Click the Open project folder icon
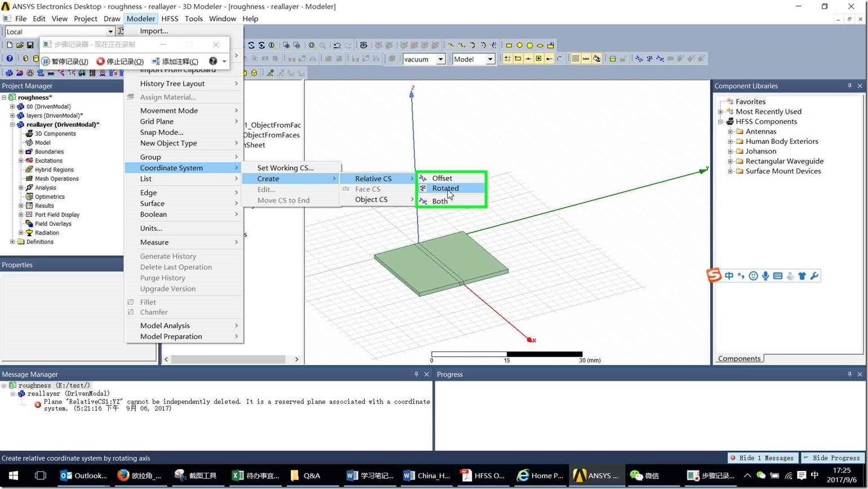The height and width of the screenshot is (489, 868). click(20, 45)
